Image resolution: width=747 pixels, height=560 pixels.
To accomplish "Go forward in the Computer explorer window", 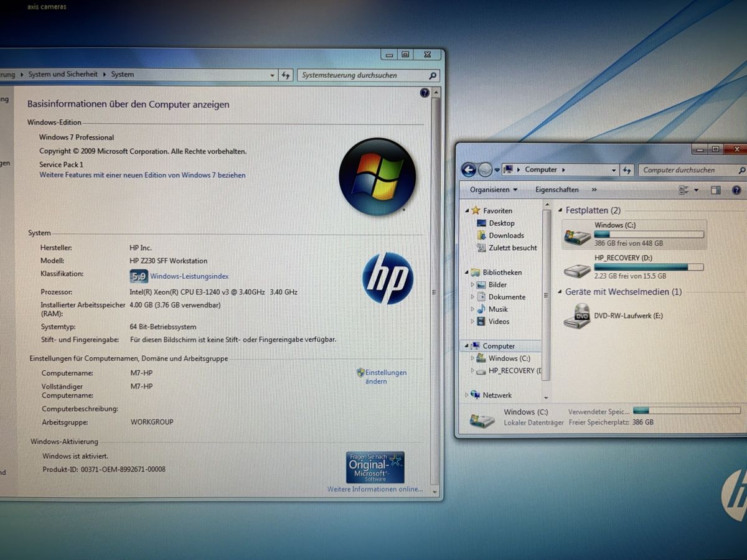I will click(x=485, y=169).
